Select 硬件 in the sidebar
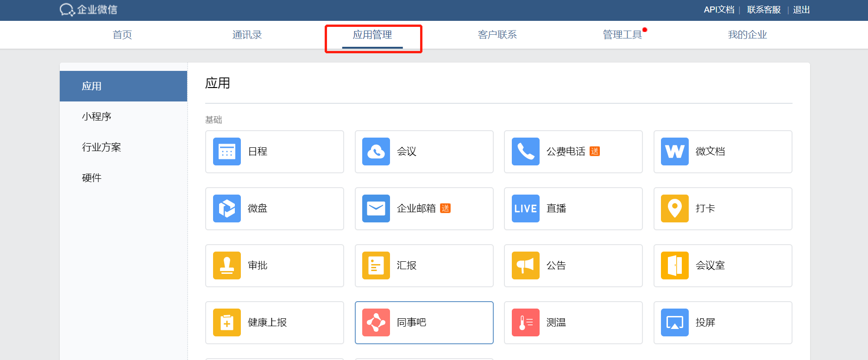 tap(123, 178)
